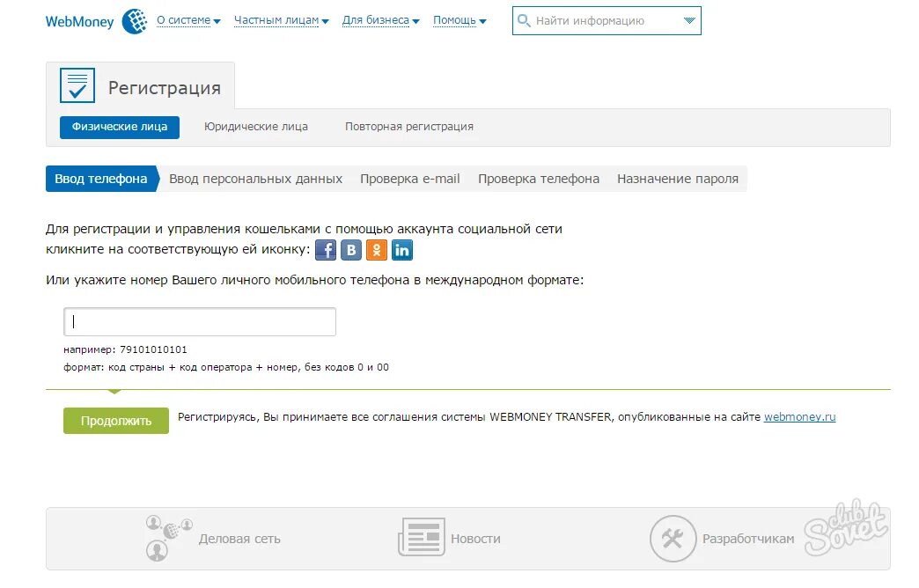Click the Регистрация checkmark document icon
919x588 pixels.
[x=77, y=85]
